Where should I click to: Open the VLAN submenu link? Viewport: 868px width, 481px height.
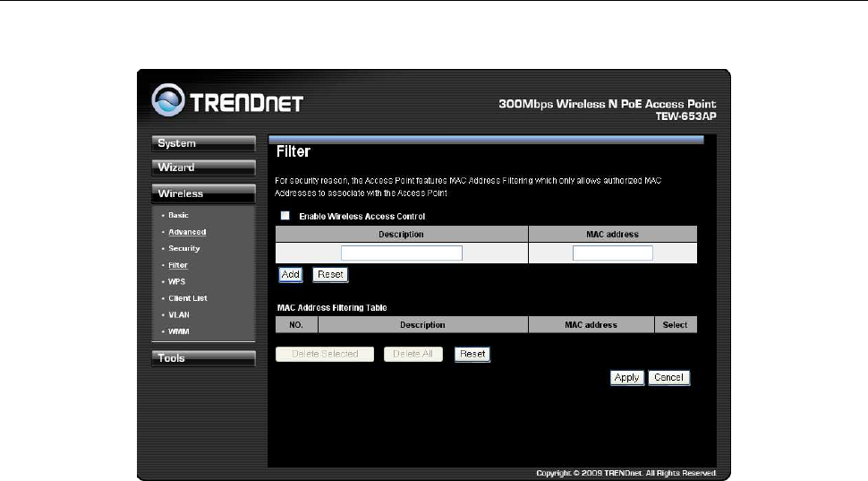pos(179,314)
